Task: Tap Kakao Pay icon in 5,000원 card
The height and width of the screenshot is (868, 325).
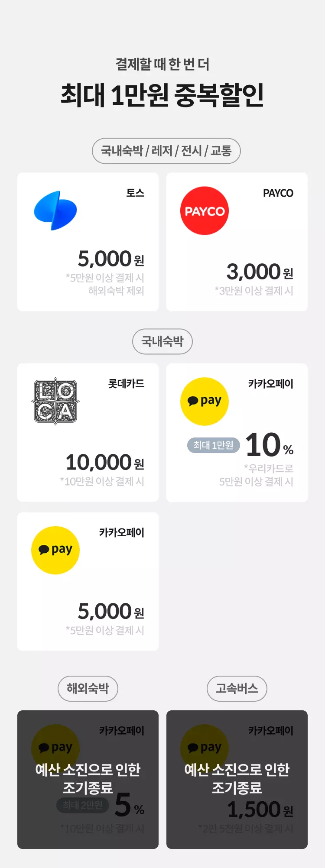Action: [x=55, y=551]
